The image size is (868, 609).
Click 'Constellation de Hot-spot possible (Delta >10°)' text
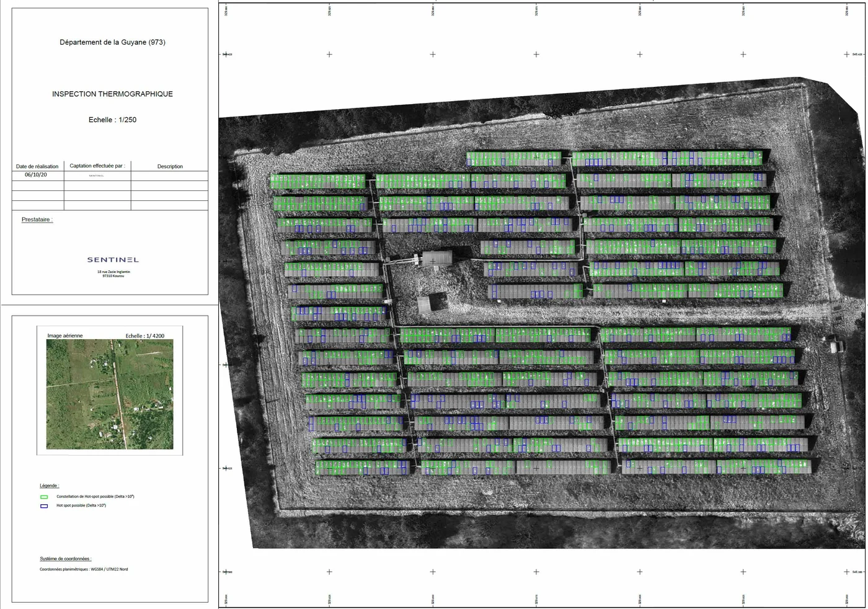click(95, 497)
